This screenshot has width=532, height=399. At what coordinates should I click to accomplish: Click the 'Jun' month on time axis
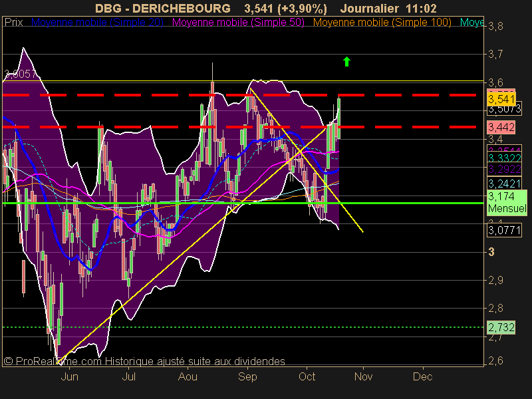click(69, 376)
